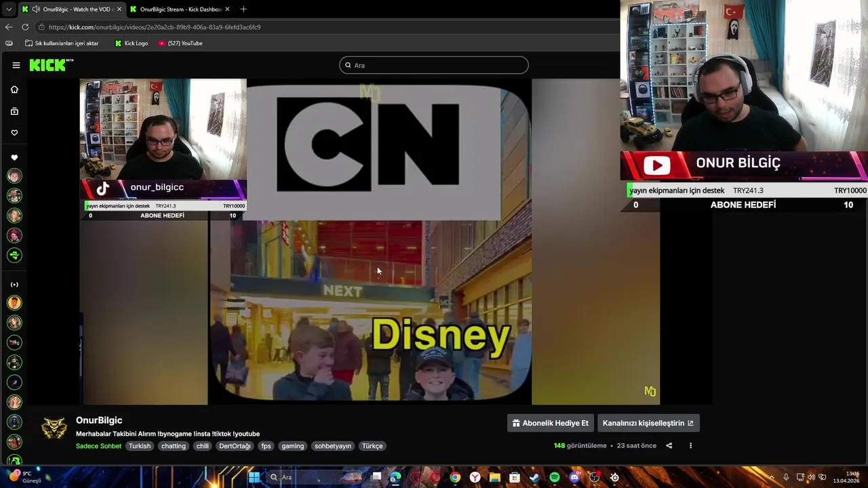Viewport: 868px width, 488px height.
Task: Click the taskbar Ara search box
Action: click(315, 477)
